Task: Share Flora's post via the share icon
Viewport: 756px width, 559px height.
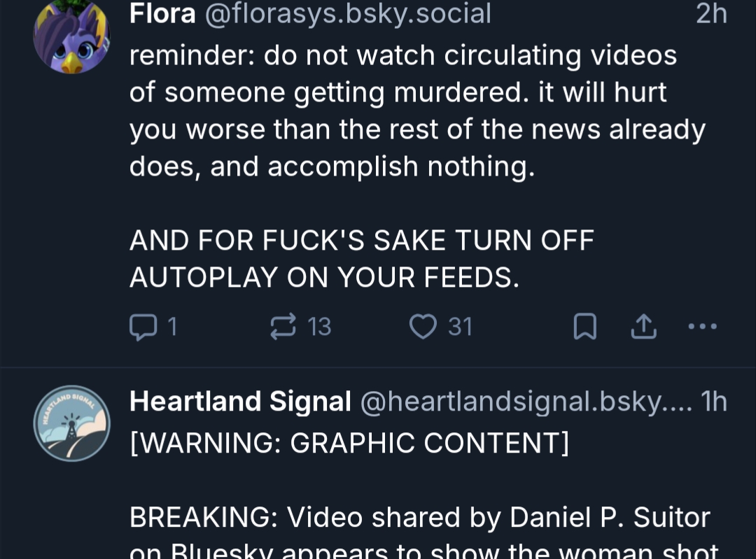Action: tap(643, 327)
